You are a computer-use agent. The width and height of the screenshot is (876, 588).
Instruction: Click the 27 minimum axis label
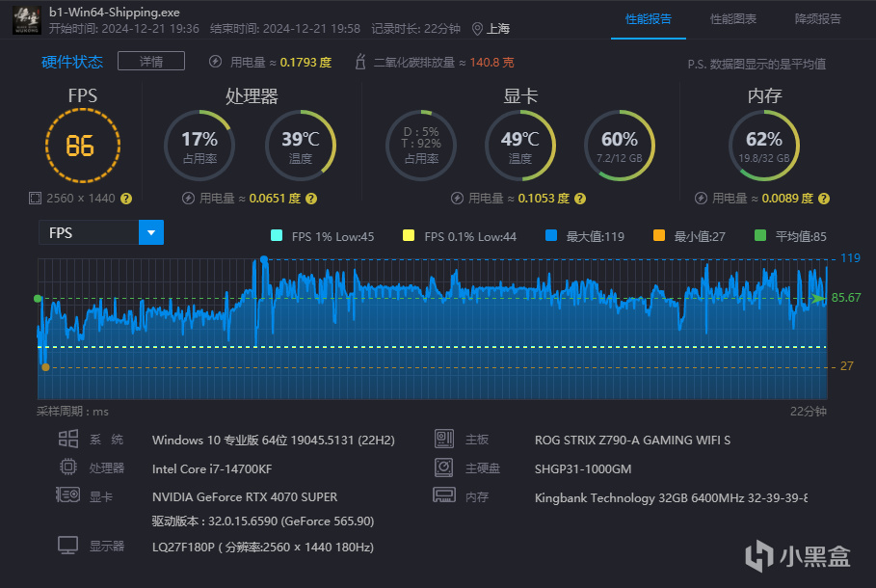[x=846, y=366]
